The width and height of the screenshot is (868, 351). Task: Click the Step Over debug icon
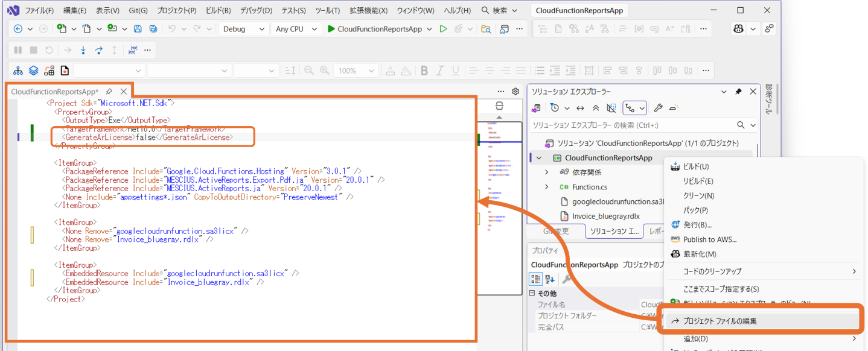pos(98,50)
